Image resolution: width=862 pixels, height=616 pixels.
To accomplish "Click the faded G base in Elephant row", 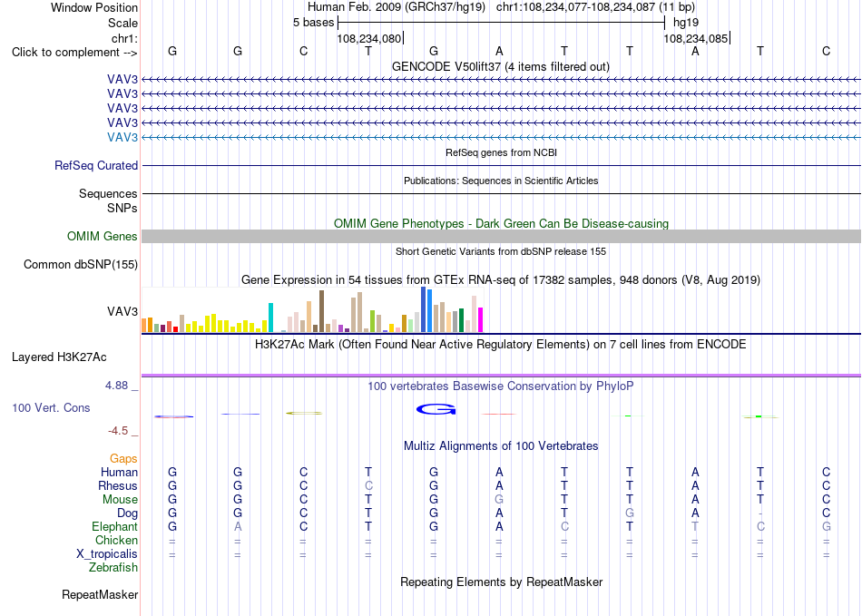I will coord(827,526).
